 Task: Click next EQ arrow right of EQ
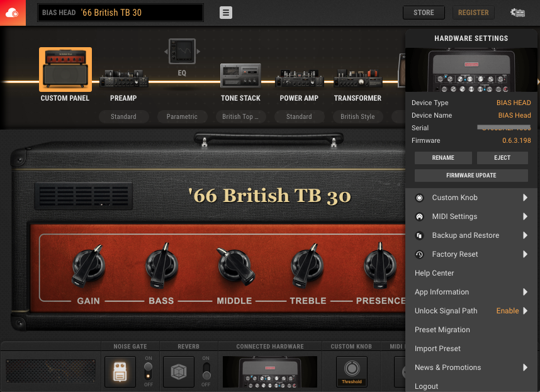(x=198, y=52)
